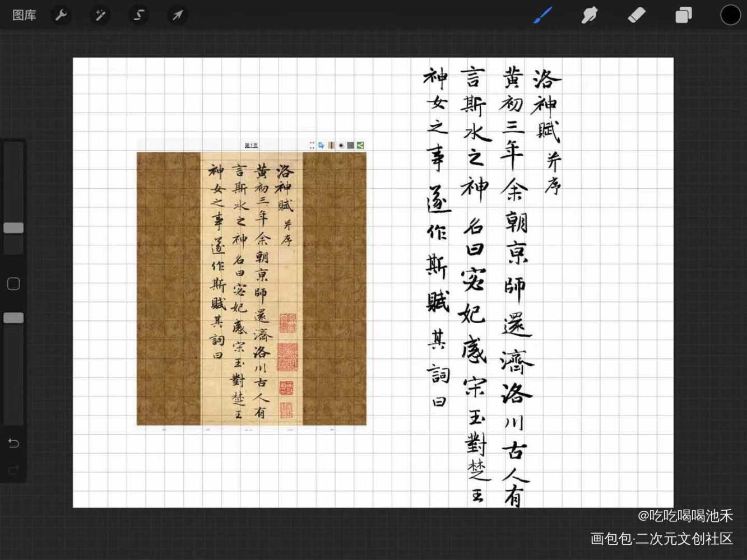Open the black color swatch picker
747x560 pixels.
click(730, 15)
